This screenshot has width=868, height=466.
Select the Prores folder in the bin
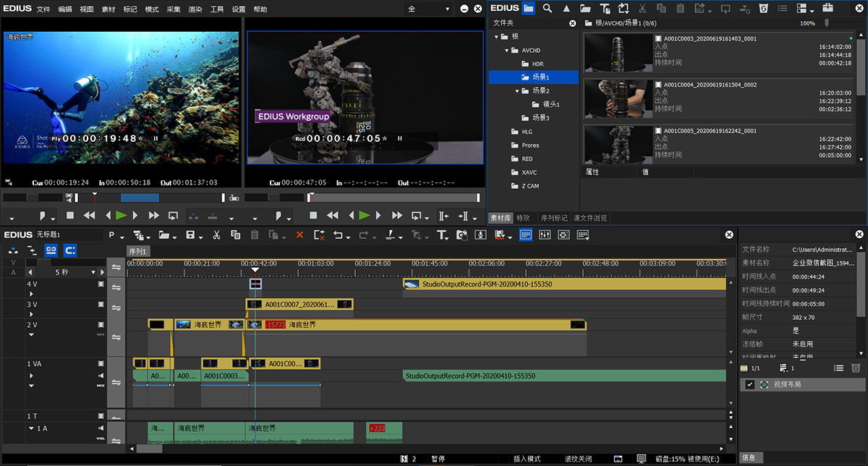tap(530, 145)
